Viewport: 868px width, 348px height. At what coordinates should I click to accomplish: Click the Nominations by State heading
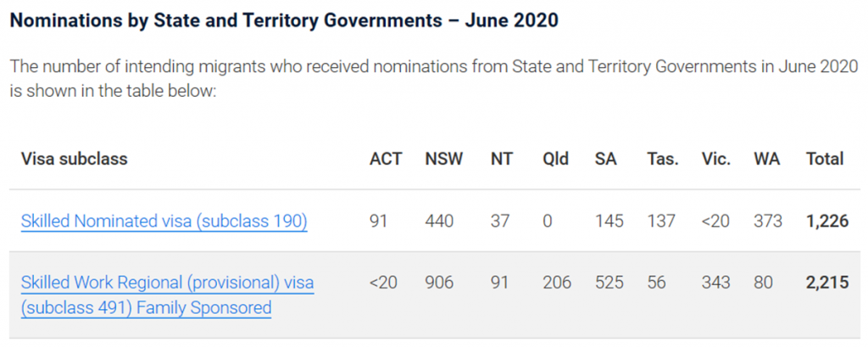point(283,20)
